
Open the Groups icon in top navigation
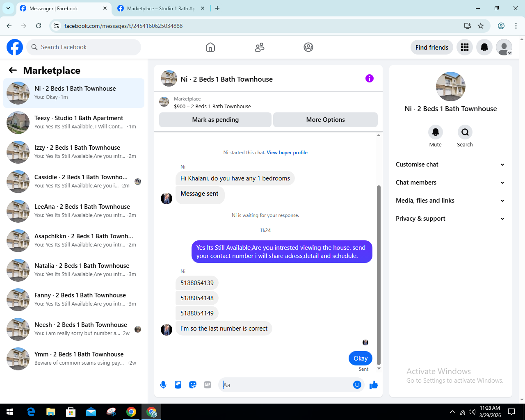point(308,47)
